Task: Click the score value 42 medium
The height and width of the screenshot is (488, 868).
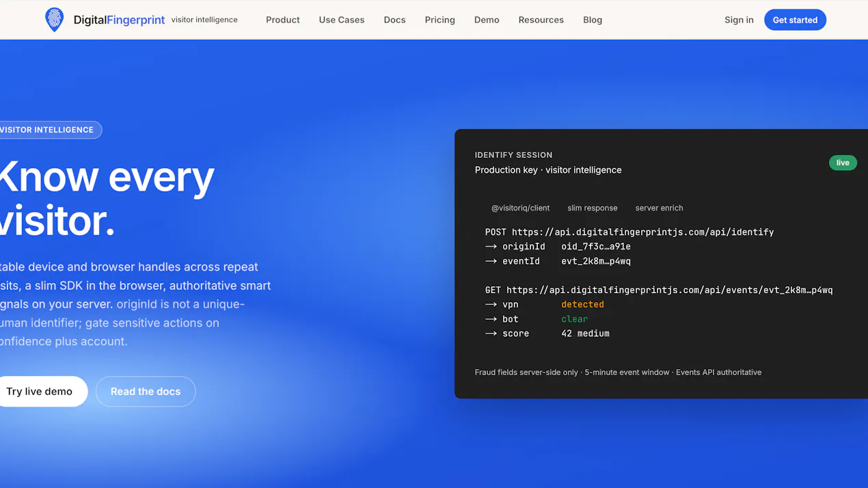Action: click(x=585, y=334)
